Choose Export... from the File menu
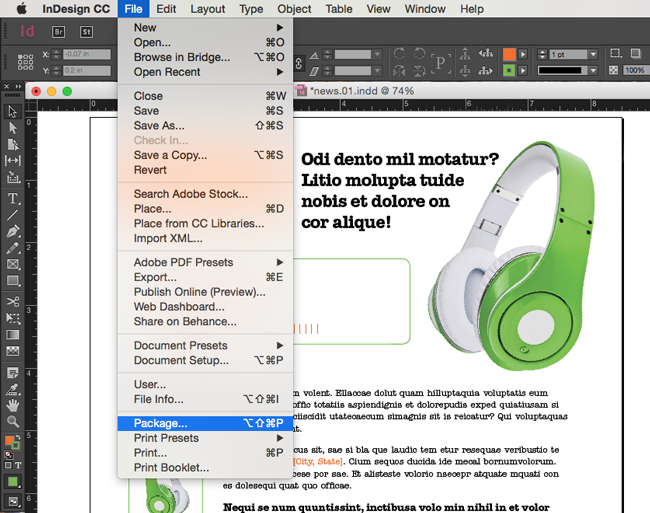The height and width of the screenshot is (513, 650). 205,277
